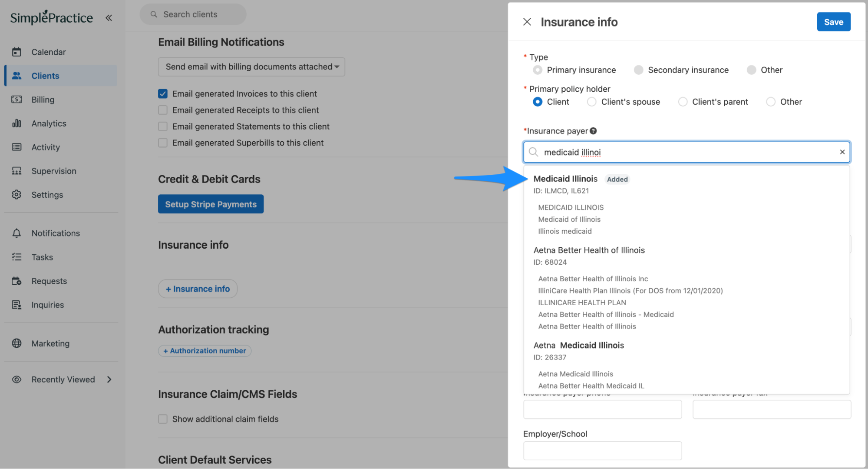868x469 pixels.
Task: Select Secondary insurance type
Action: pos(638,70)
